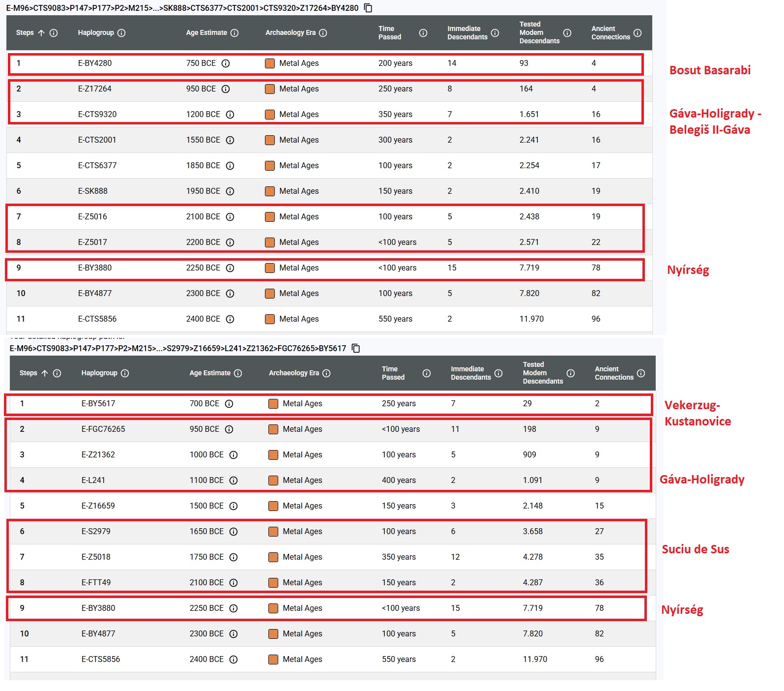Click the info icon beside 2200 BCE
Viewport: 784px width, 691px height.
coord(230,242)
